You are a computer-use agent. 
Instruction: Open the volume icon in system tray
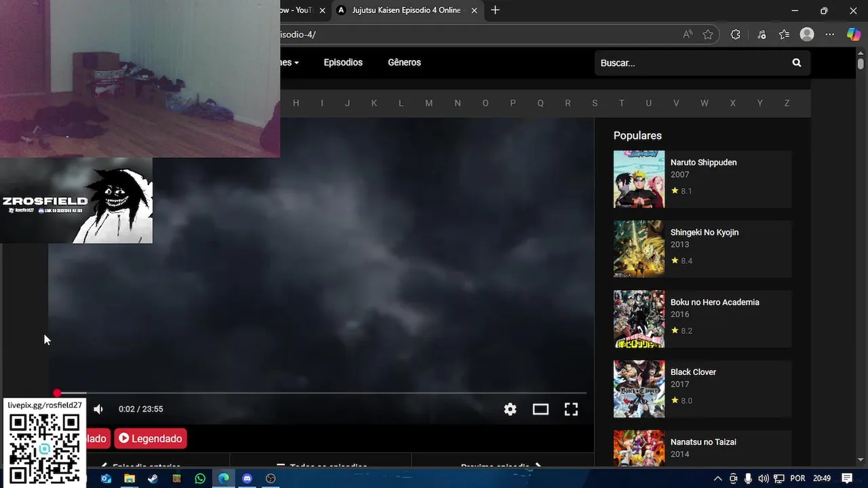pyautogui.click(x=764, y=479)
